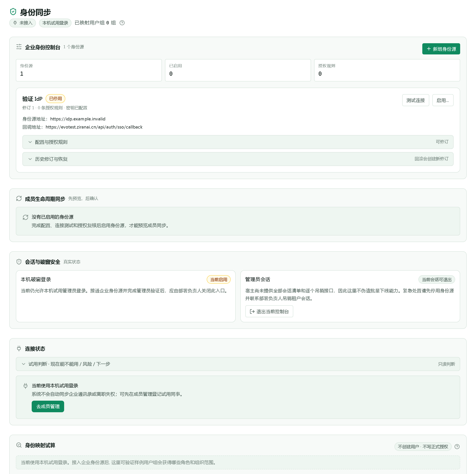Screen dimensions: 476x474
Task: Expand 试用判断 read-only panel
Action: point(238,364)
